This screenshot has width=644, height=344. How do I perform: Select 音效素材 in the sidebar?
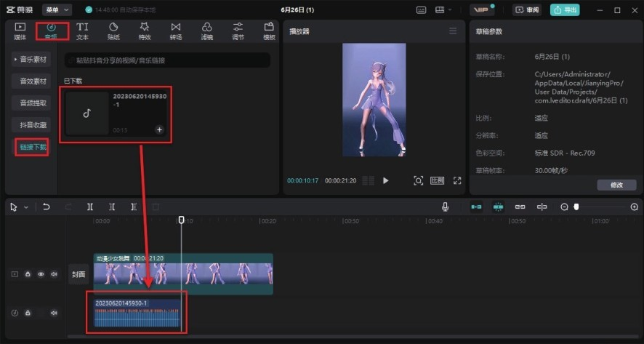(33, 81)
